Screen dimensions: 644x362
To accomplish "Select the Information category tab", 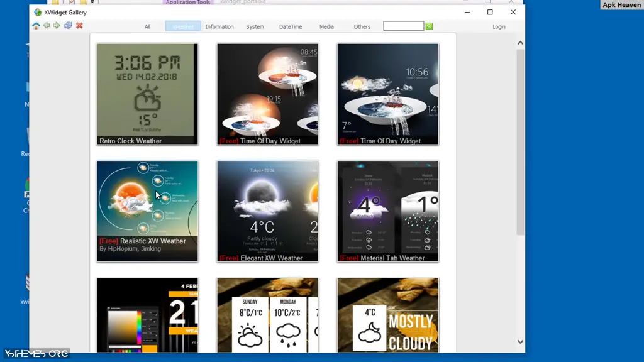I will (219, 26).
